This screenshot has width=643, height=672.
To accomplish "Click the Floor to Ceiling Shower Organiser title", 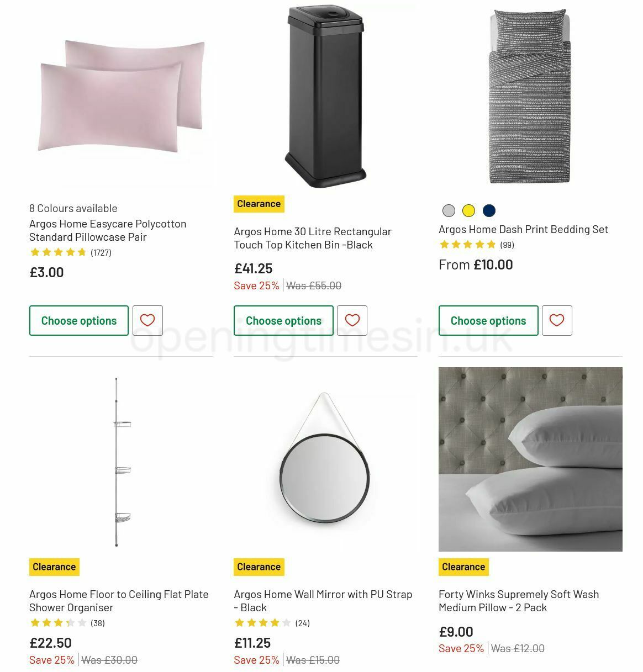I will pos(119,601).
